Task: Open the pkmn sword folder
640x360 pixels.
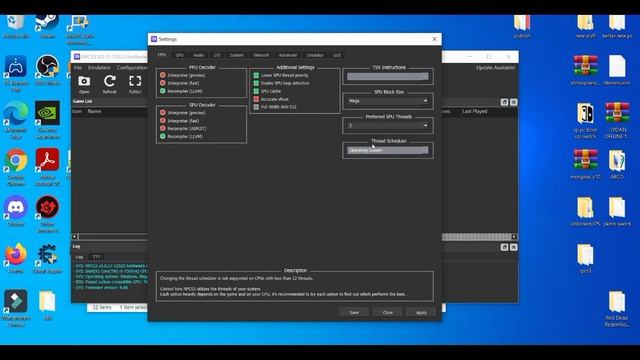Action: point(617,211)
